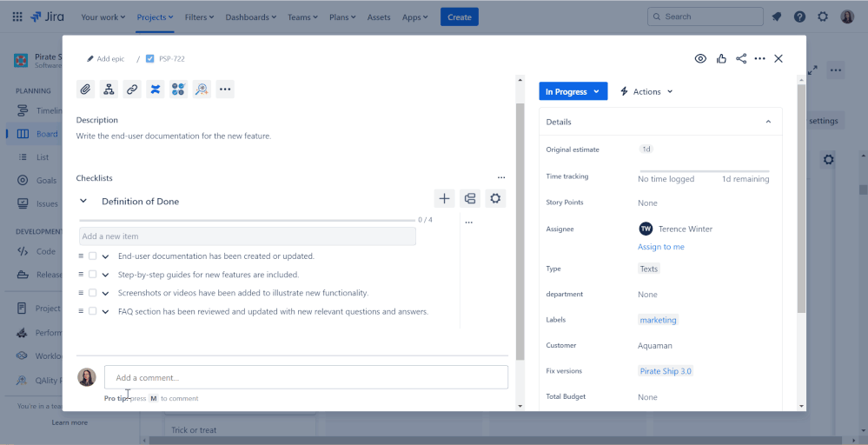Open the Dashboards menu

[x=251, y=17]
